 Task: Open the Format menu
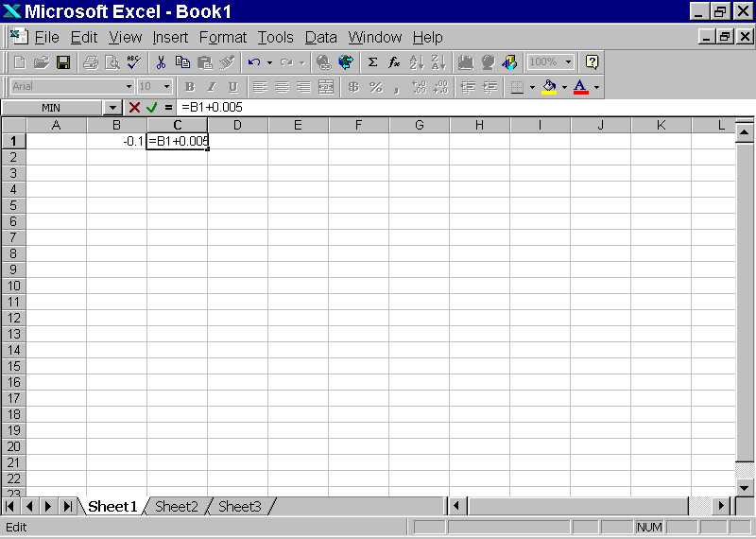coord(222,37)
